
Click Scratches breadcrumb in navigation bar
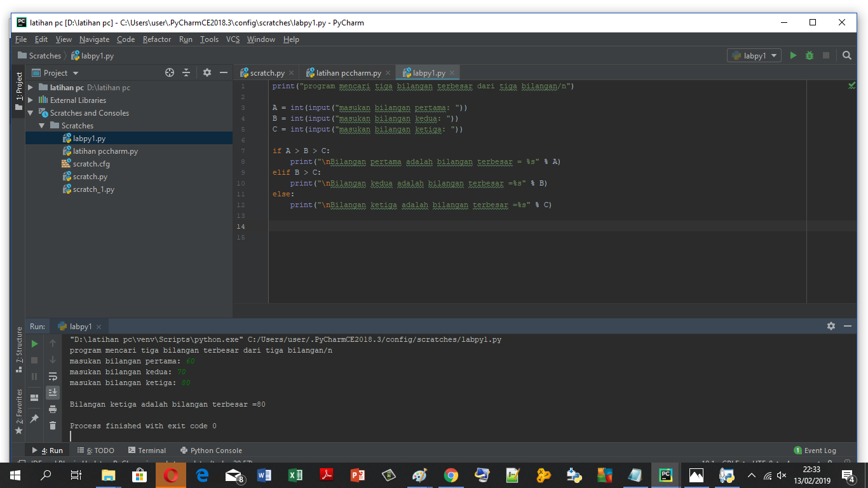(39, 56)
